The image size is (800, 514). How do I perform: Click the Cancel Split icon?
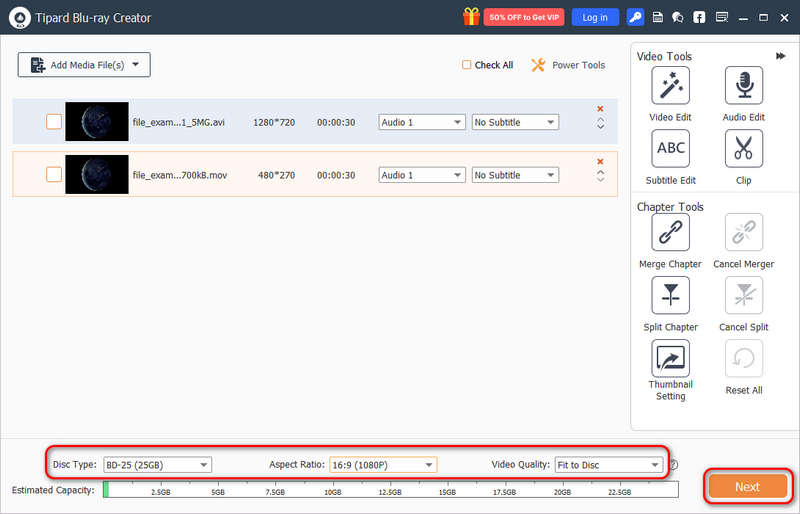(744, 296)
